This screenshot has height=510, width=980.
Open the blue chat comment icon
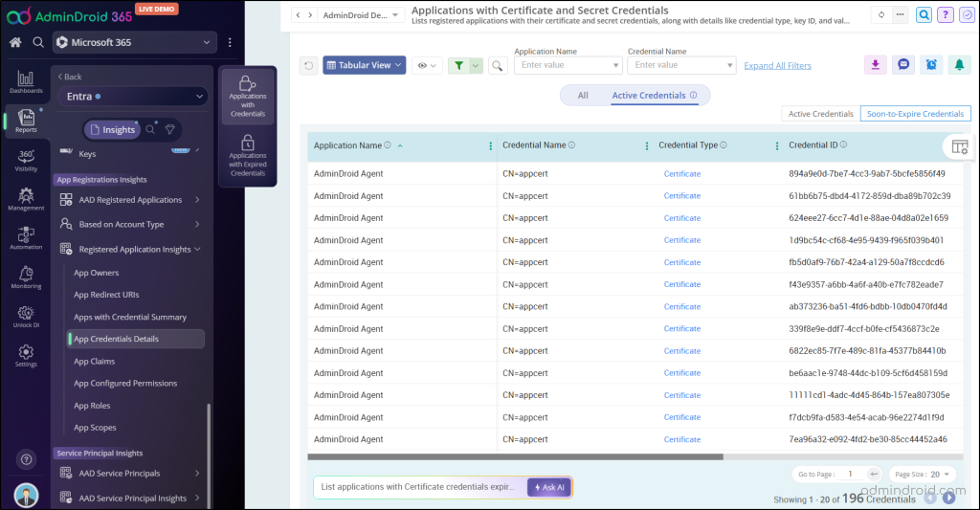pos(903,64)
